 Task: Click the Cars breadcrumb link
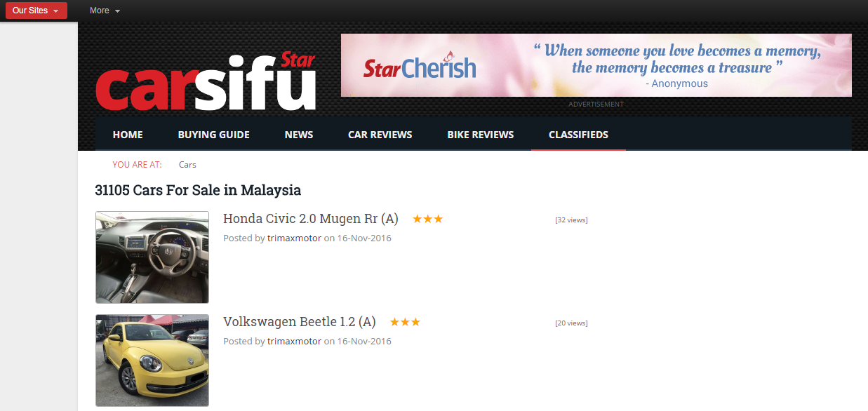(x=187, y=165)
